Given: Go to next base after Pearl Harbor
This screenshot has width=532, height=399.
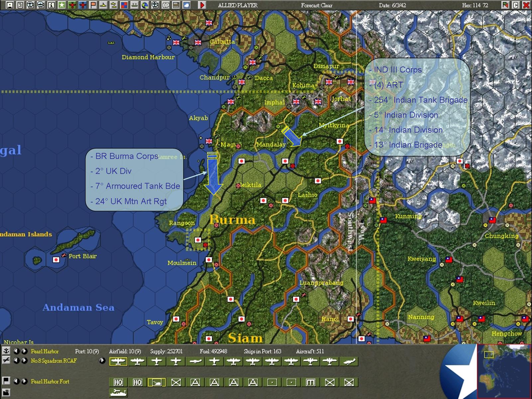Looking at the screenshot, I should pos(24,351).
